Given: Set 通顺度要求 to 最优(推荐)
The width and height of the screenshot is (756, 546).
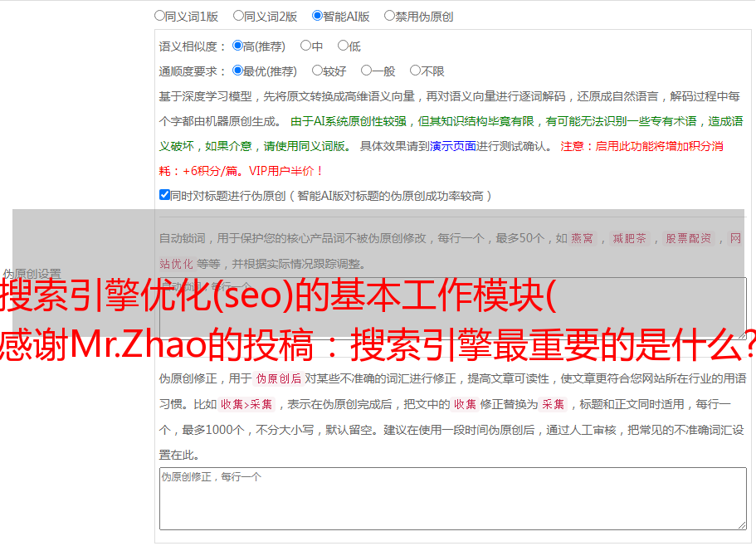Looking at the screenshot, I should pos(237,71).
